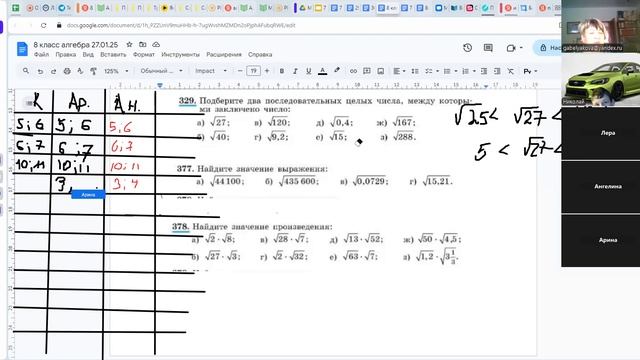This screenshot has width=640, height=360.
Task: Activate the paint format tool
Action: tap(93, 71)
